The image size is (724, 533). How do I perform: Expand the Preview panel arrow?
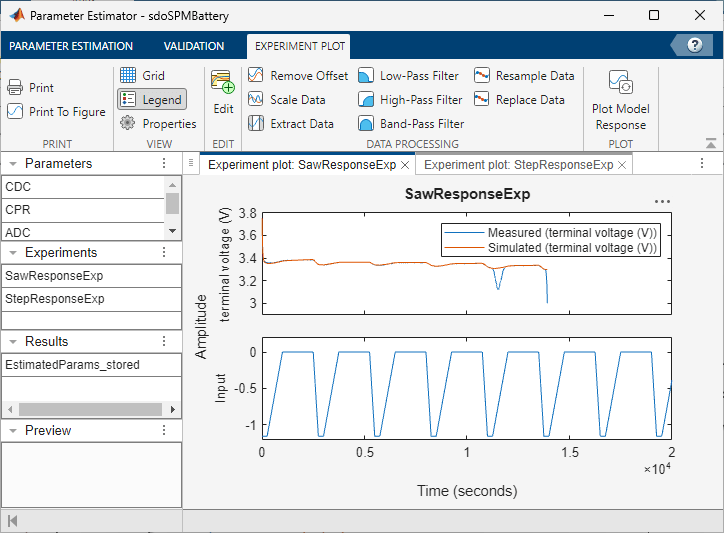pos(12,430)
